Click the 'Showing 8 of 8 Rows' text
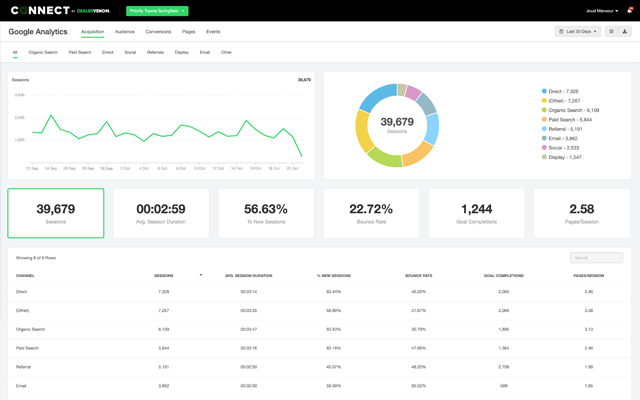 pyautogui.click(x=36, y=258)
